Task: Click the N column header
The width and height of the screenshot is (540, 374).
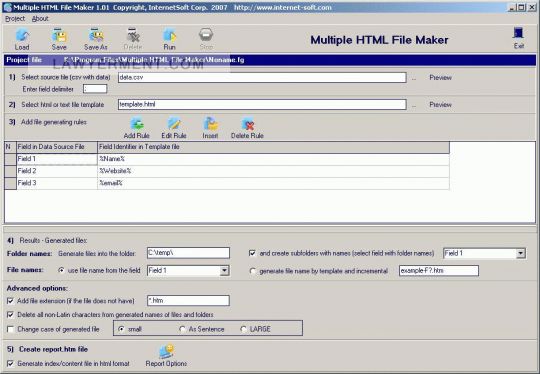Action: [10, 147]
